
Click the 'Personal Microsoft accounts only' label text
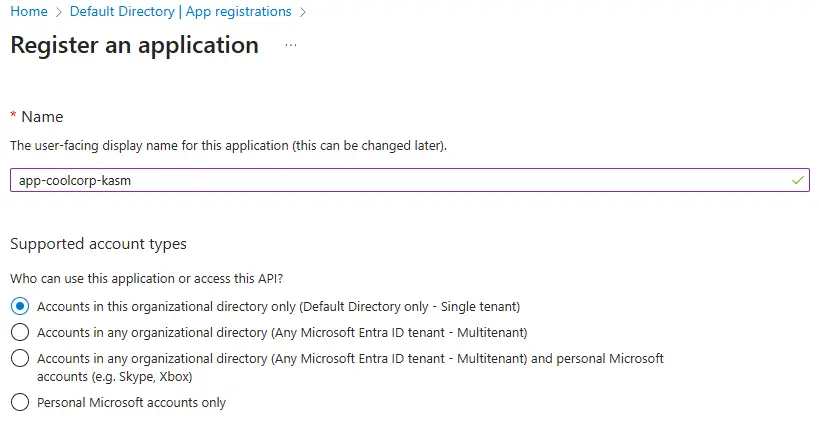click(131, 403)
